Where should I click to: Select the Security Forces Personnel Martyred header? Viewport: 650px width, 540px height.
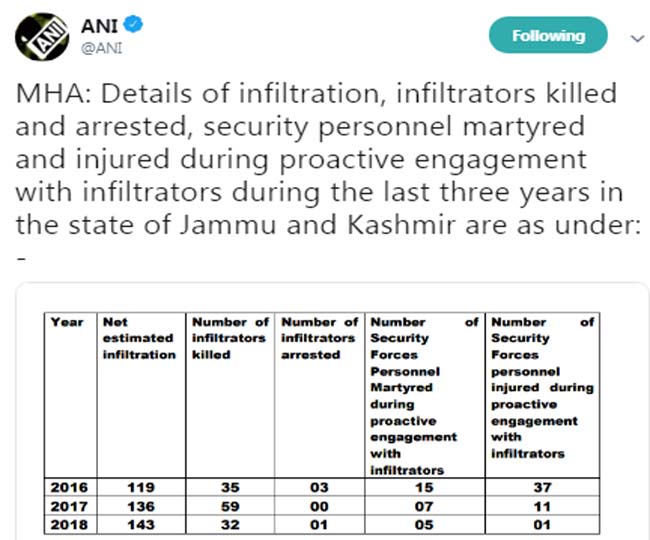(424, 395)
